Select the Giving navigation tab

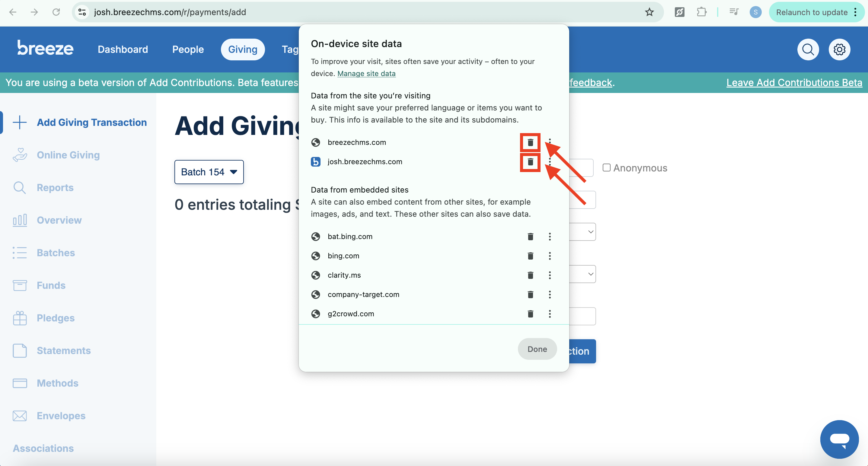tap(243, 49)
